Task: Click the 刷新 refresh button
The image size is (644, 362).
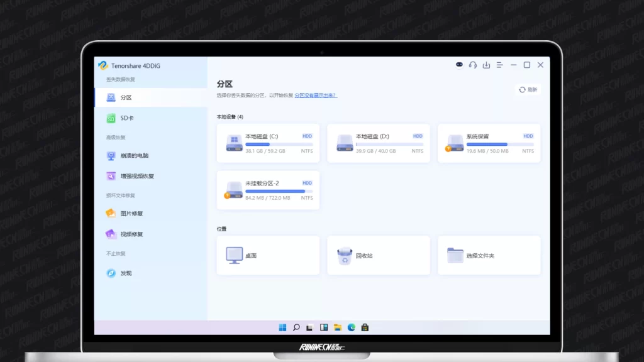Action: pos(528,90)
